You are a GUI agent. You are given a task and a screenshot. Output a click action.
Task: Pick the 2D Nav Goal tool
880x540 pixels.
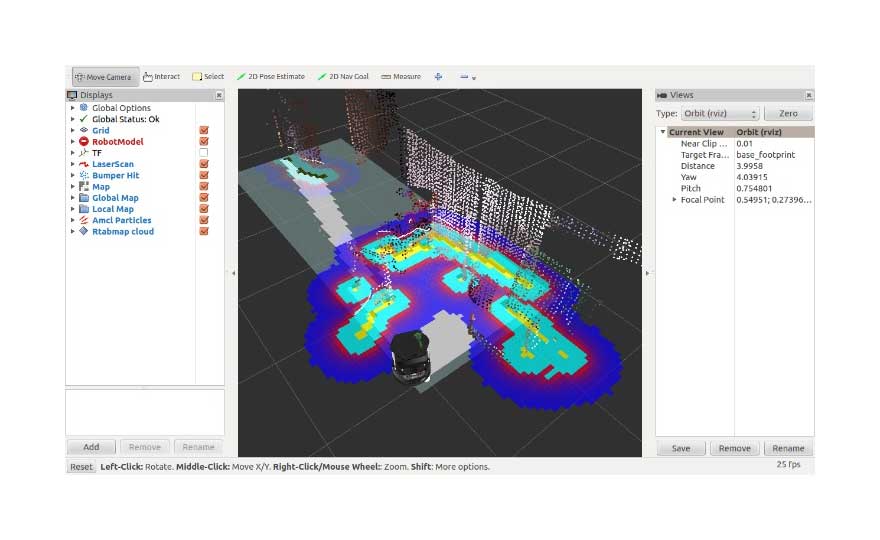[343, 77]
